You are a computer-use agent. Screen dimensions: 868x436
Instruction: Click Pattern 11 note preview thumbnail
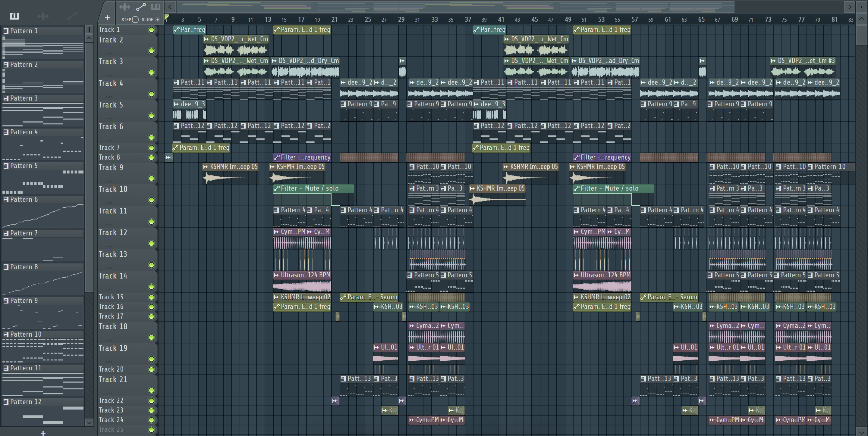[43, 384]
